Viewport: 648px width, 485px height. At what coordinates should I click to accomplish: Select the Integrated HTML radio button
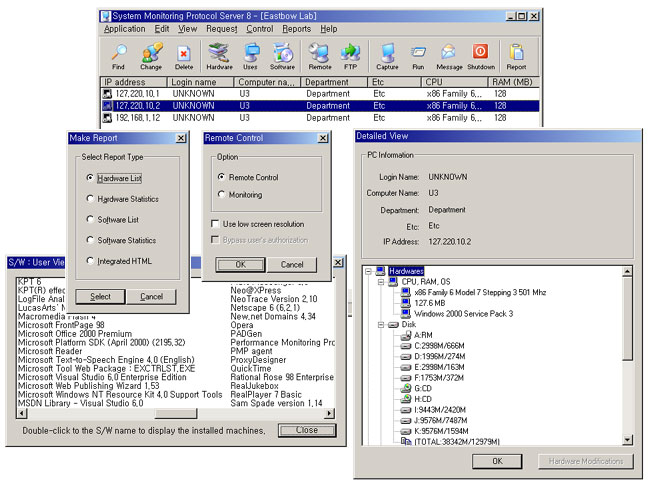pos(90,260)
